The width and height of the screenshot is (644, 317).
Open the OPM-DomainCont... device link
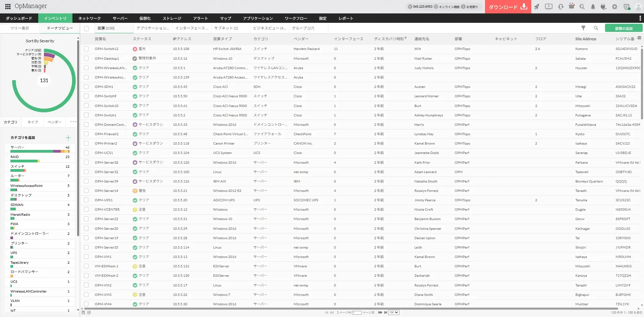point(110,124)
